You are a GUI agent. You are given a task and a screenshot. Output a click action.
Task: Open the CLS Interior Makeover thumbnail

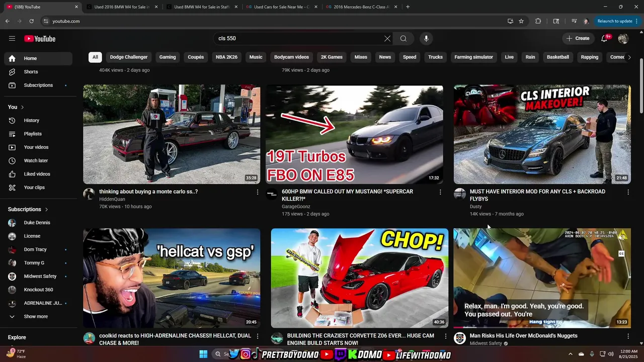point(542,134)
